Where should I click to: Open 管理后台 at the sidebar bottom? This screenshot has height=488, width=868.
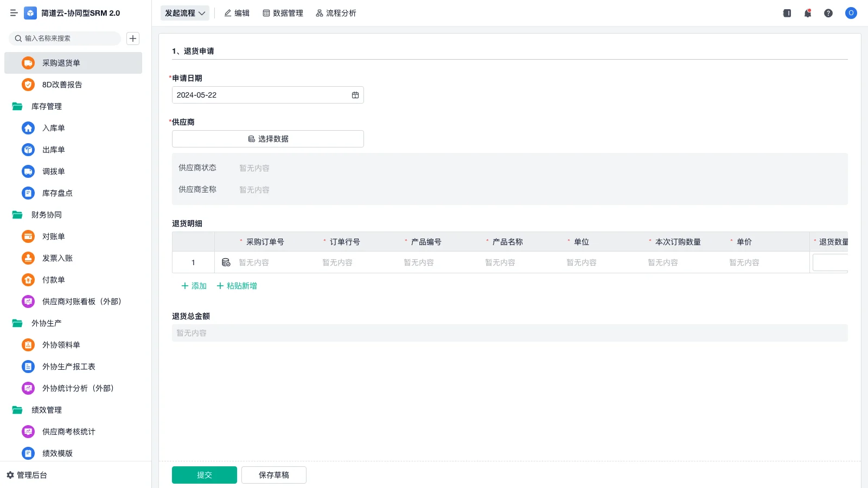tap(27, 475)
